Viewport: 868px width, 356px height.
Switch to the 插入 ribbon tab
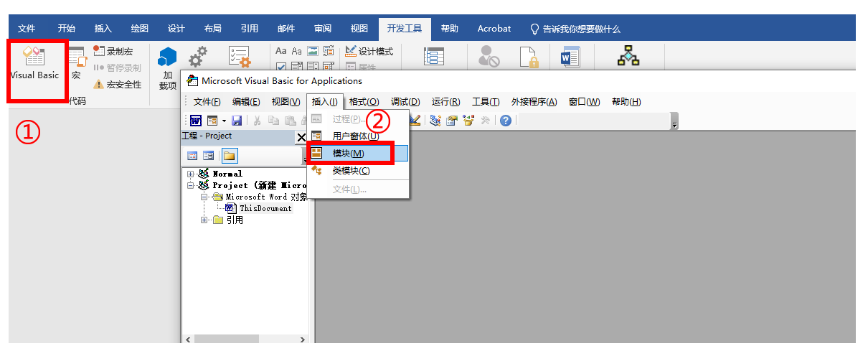103,29
